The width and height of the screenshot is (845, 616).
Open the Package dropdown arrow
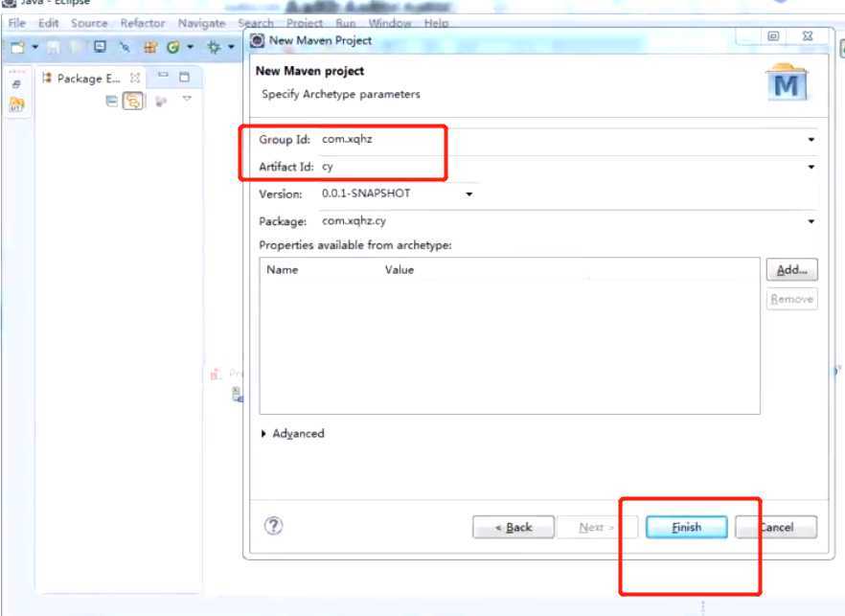(811, 221)
